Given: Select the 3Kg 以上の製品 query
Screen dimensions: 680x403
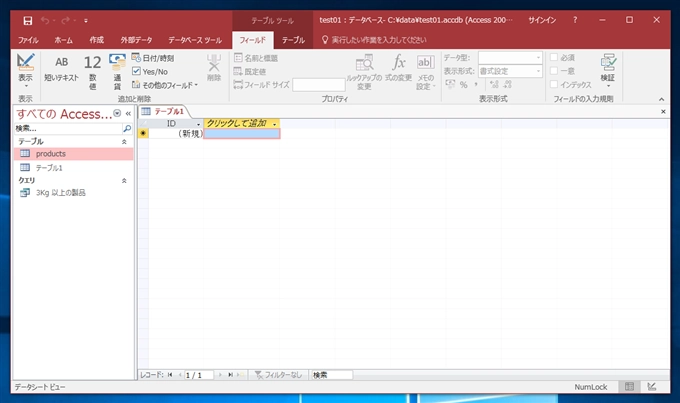Looking at the screenshot, I should tap(74, 193).
